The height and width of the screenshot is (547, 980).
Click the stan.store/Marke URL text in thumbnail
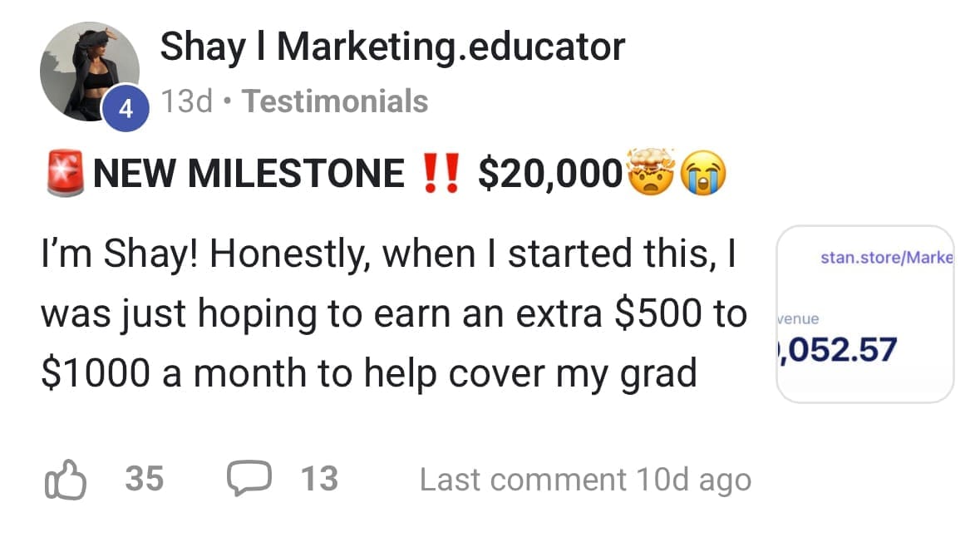886,258
